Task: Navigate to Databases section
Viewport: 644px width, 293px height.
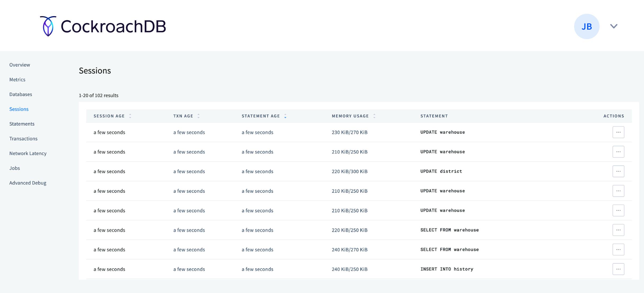Action: pos(21,94)
